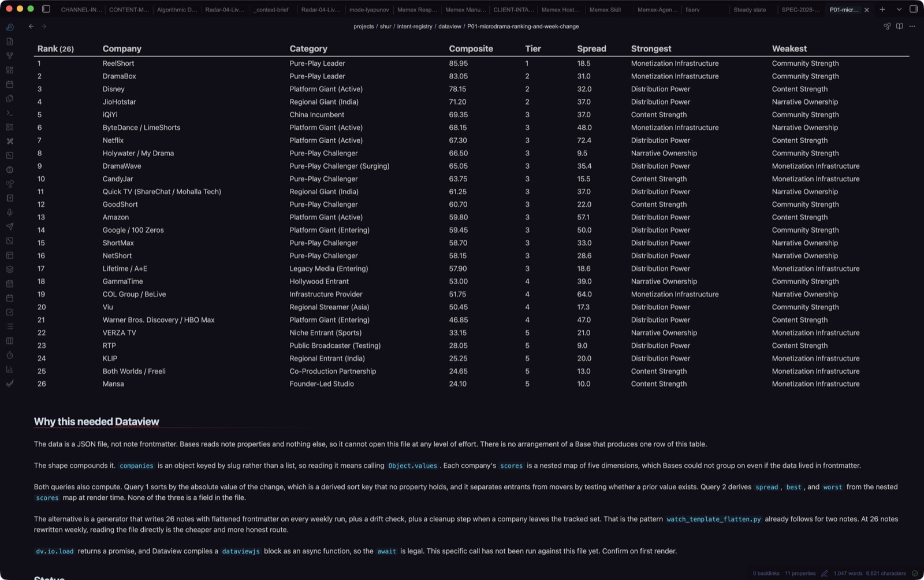
Task: Open the checkbox tasks icon in ribbon
Action: 10,312
